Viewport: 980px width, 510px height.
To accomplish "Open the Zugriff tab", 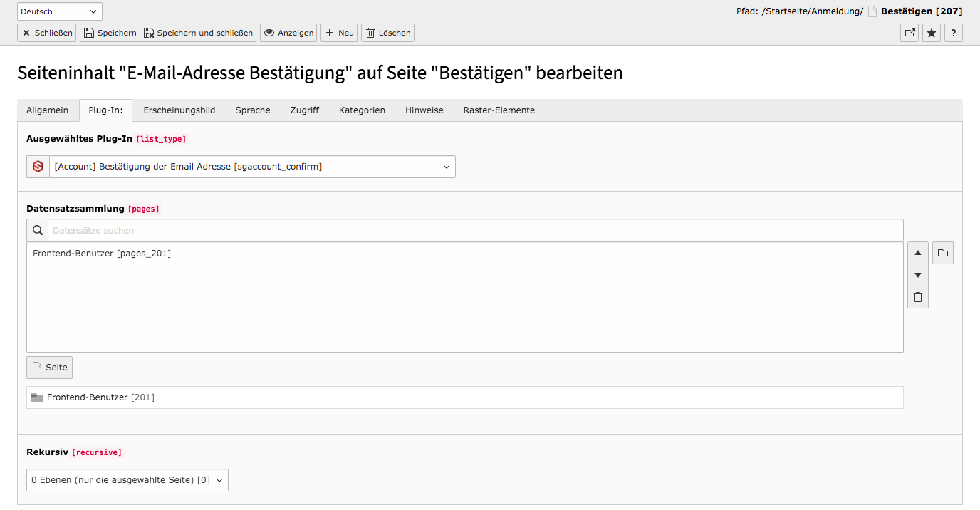I will [305, 110].
